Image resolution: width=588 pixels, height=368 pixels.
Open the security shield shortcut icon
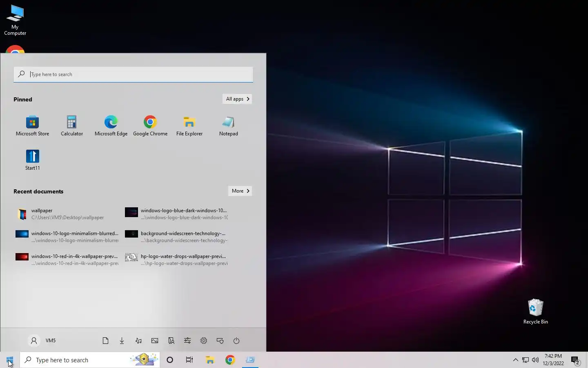(220, 341)
